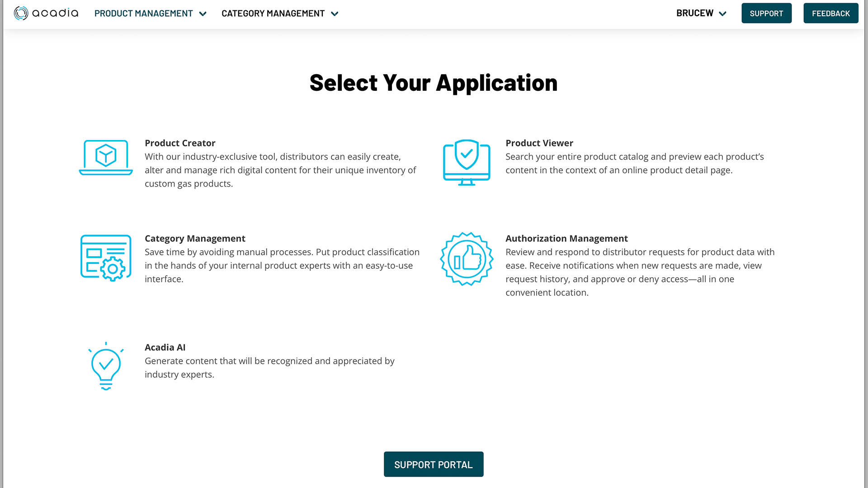
Task: Select the Product Viewer title link
Action: tap(539, 143)
